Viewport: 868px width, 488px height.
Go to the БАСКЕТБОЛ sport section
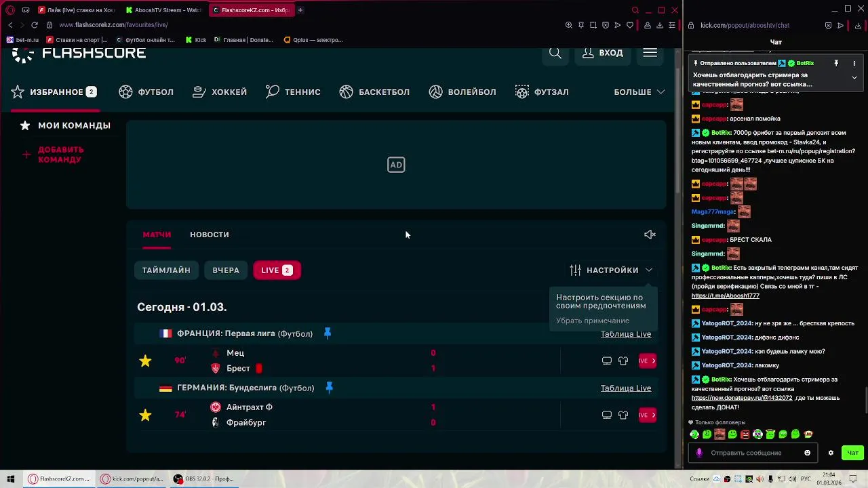coord(374,92)
